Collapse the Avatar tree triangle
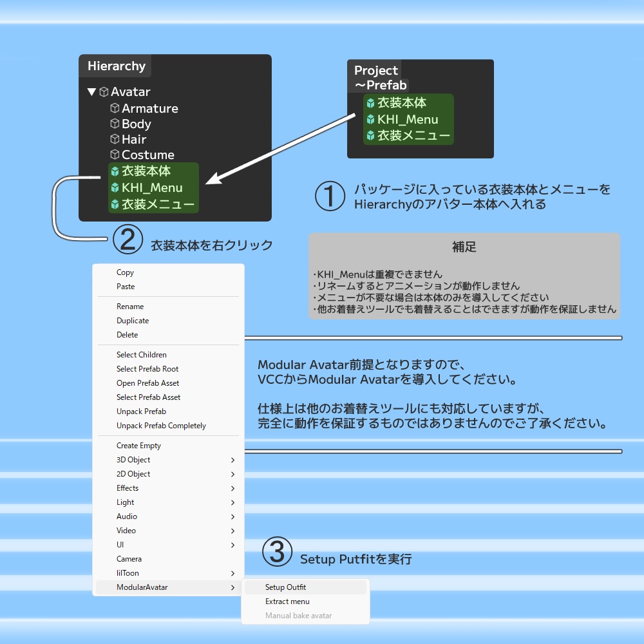Screen dimensions: 644x644 coord(91,91)
